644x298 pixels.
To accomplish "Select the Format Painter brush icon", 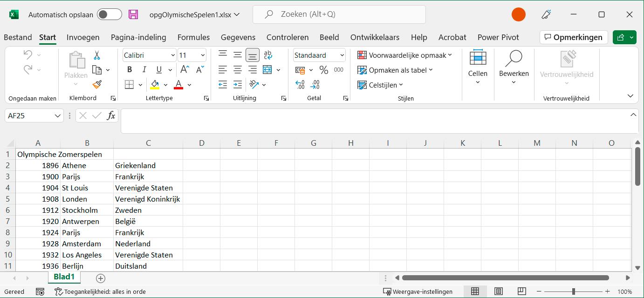I will click(x=97, y=84).
